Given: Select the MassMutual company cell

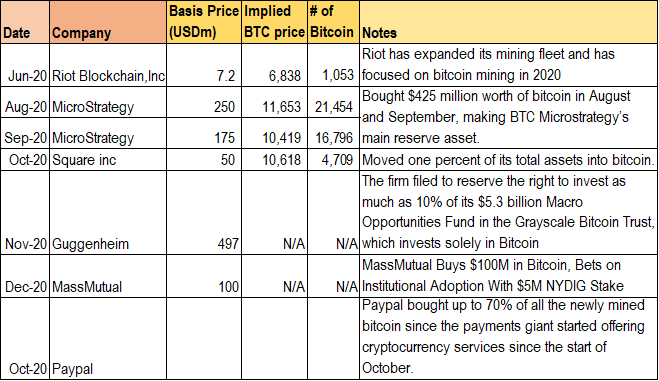Looking at the screenshot, I should (108, 276).
